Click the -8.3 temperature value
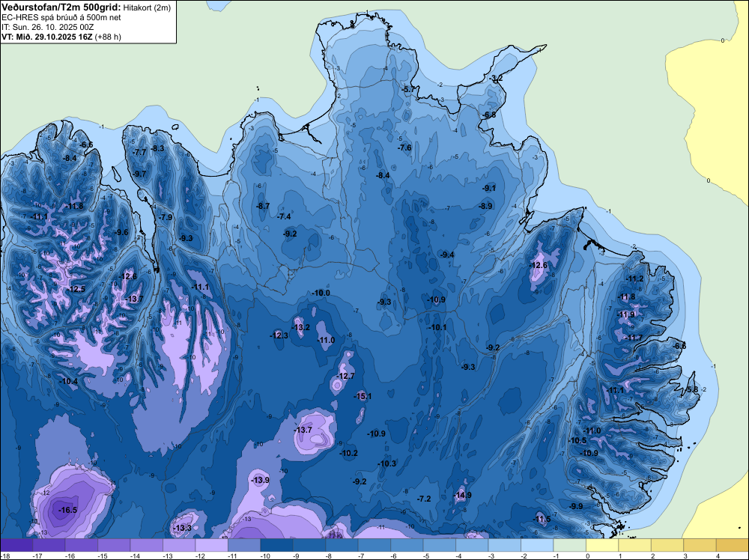749x560 pixels. tap(157, 148)
